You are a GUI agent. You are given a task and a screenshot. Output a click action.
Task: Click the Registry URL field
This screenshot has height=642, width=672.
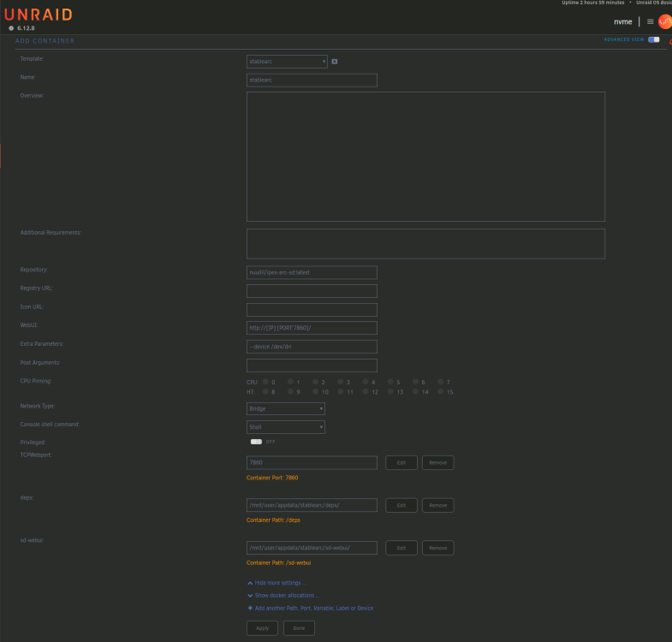click(312, 291)
